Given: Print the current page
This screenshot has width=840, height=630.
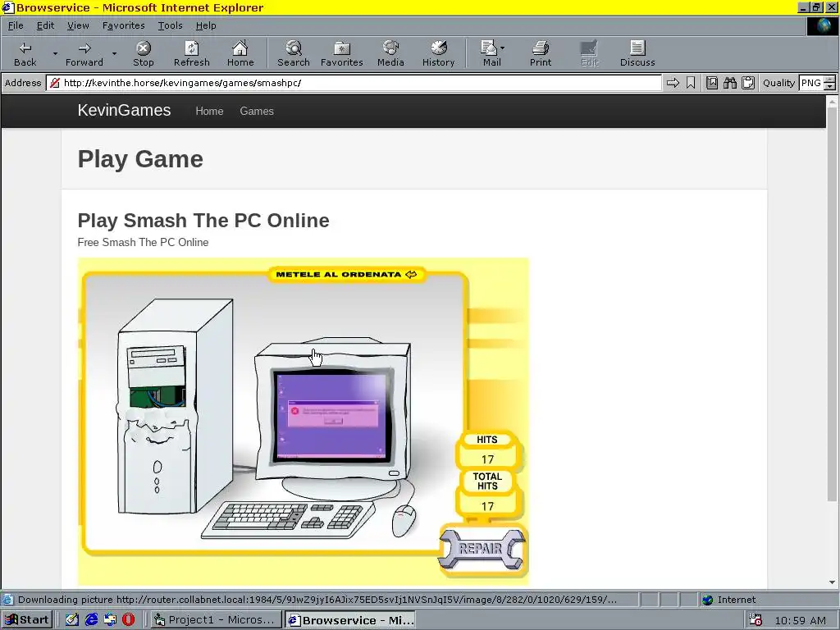Looking at the screenshot, I should (x=541, y=53).
